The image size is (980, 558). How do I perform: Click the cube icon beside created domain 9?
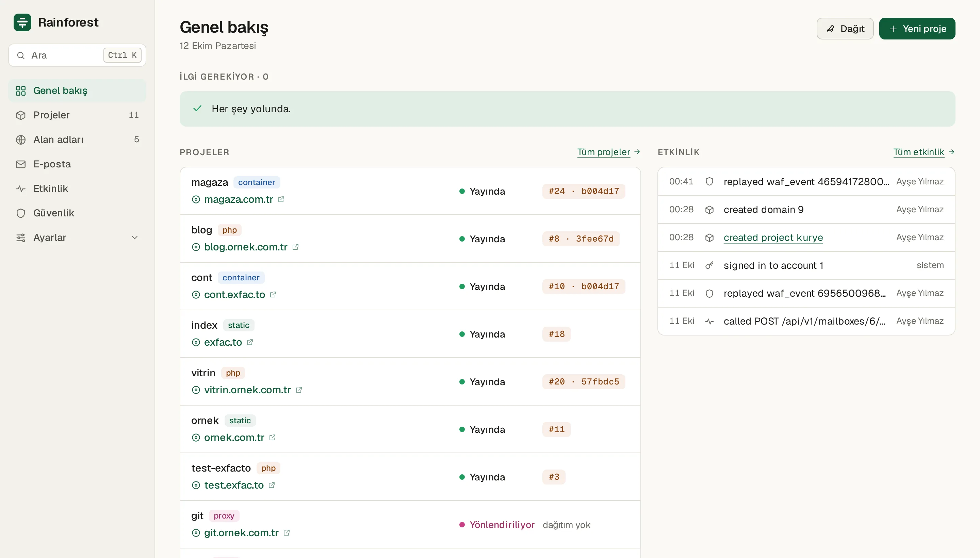pyautogui.click(x=709, y=210)
